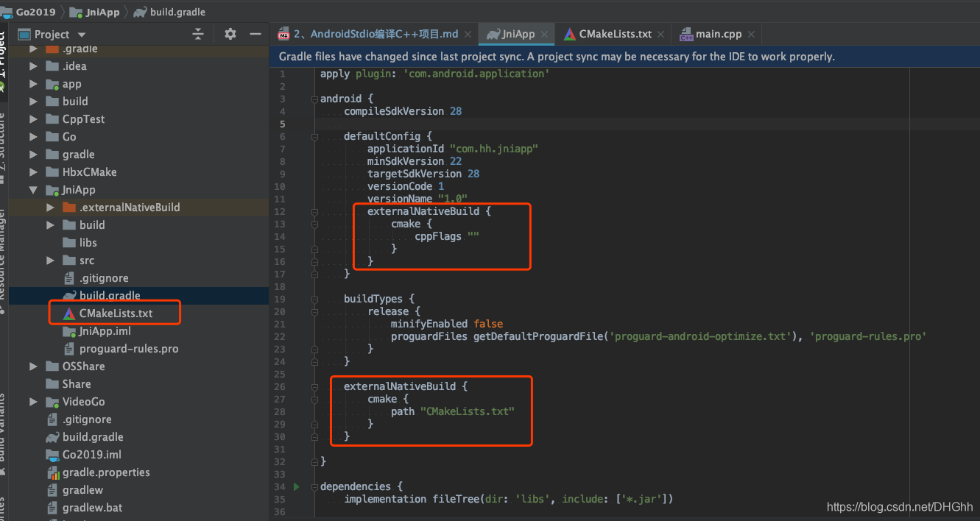The image size is (980, 521).
Task: Fold the buildTypes block at line 19
Action: 314,299
